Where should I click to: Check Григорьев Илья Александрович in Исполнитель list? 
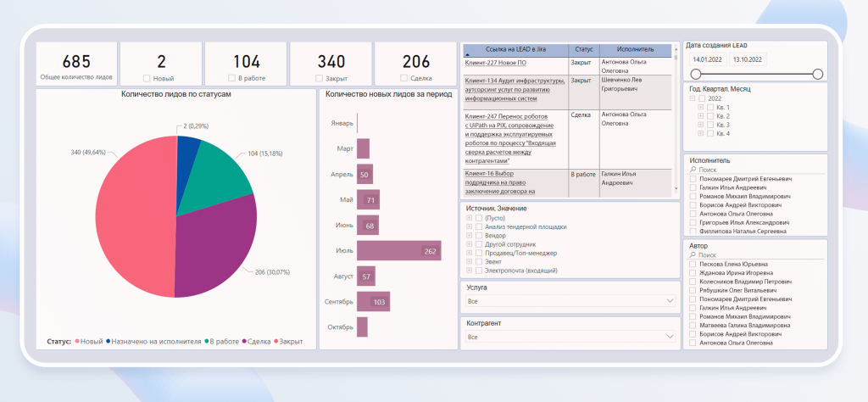pos(693,222)
